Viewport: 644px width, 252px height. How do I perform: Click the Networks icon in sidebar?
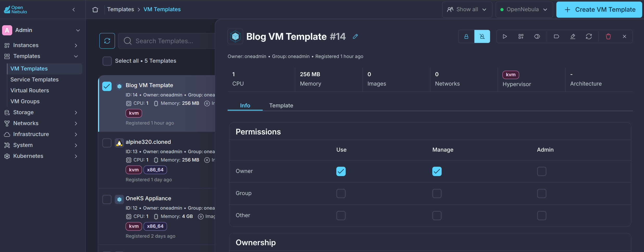[7, 123]
